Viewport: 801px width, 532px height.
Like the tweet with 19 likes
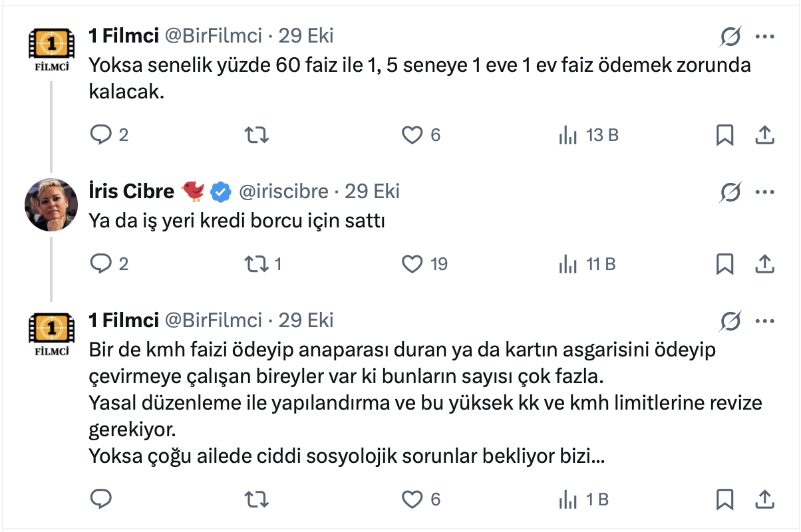click(x=413, y=264)
